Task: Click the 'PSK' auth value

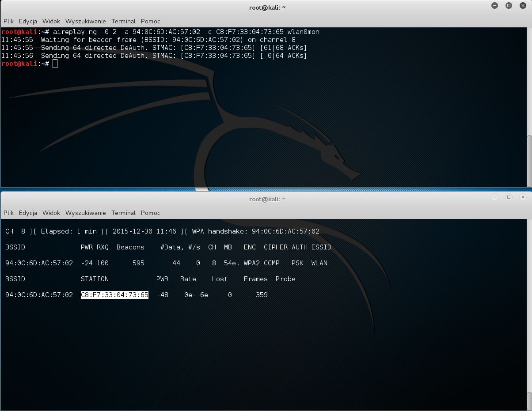Action: click(x=297, y=263)
